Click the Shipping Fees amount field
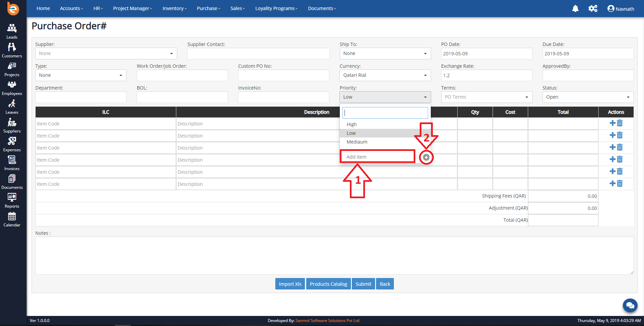The image size is (644, 326). point(563,196)
